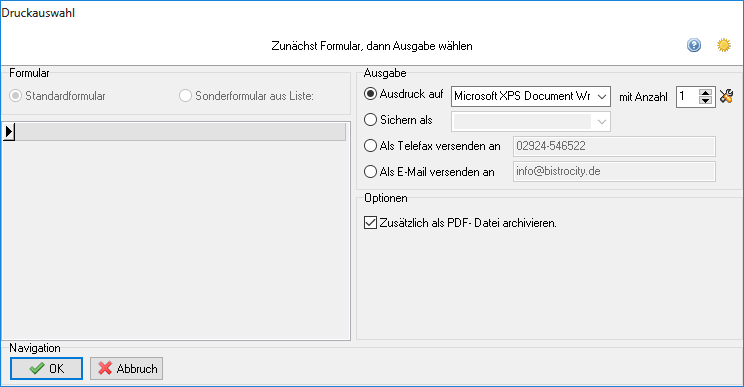Screen dimensions: 744x387
Task: Toggle Zusätzlich als PDF-Datei archivieren checkbox
Action: pos(370,222)
